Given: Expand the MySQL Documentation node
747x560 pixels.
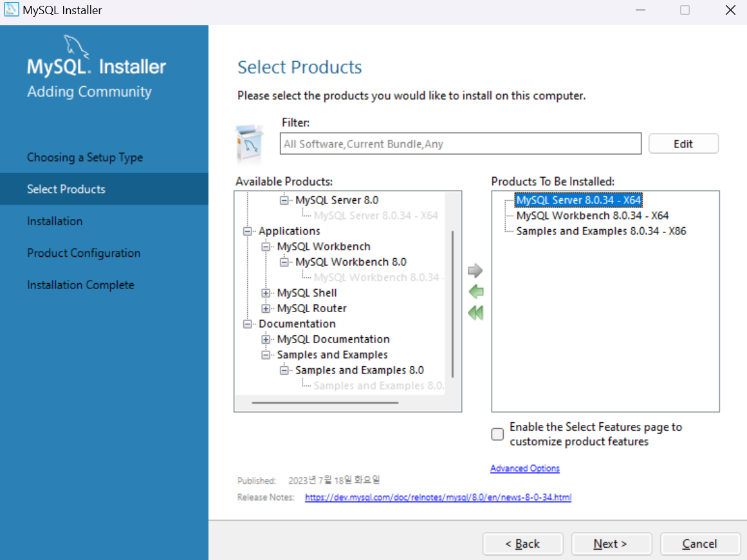Looking at the screenshot, I should [x=266, y=339].
